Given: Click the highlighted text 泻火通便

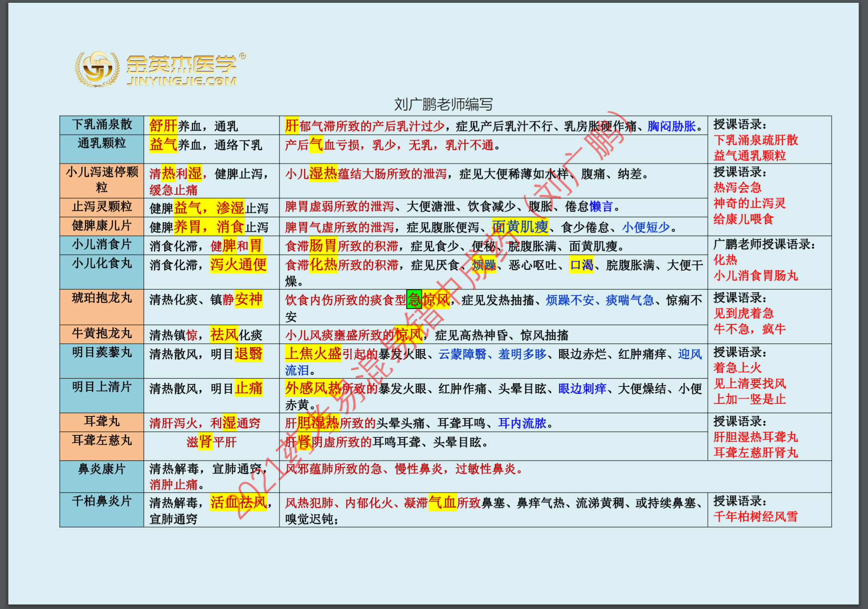Looking at the screenshot, I should coord(238,264).
